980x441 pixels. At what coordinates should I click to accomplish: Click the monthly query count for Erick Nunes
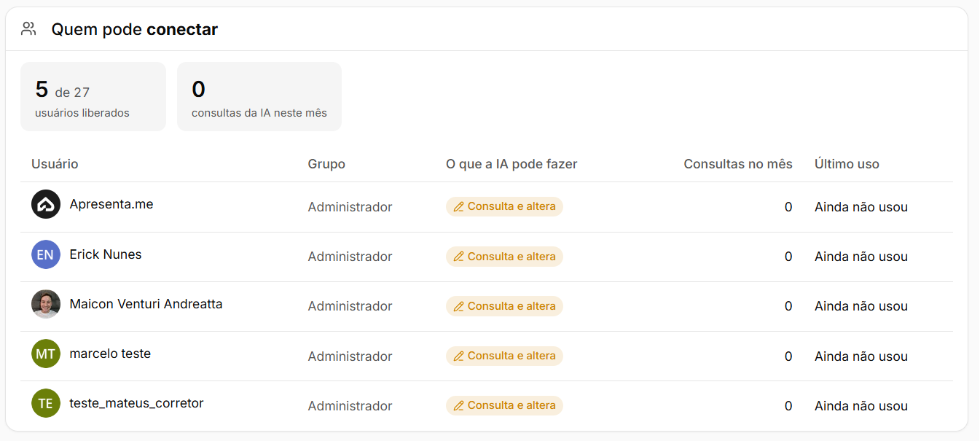(x=788, y=257)
